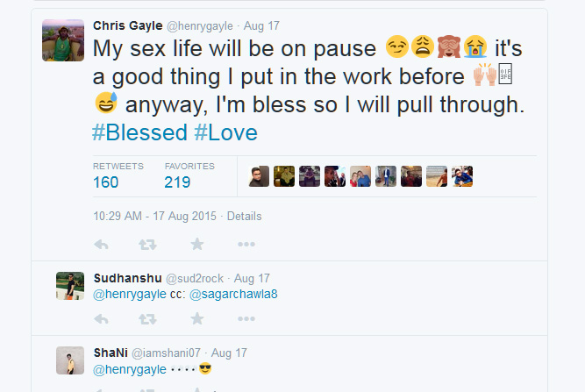Click the first favoriter's avatar
585x392 pixels.
[x=259, y=176]
